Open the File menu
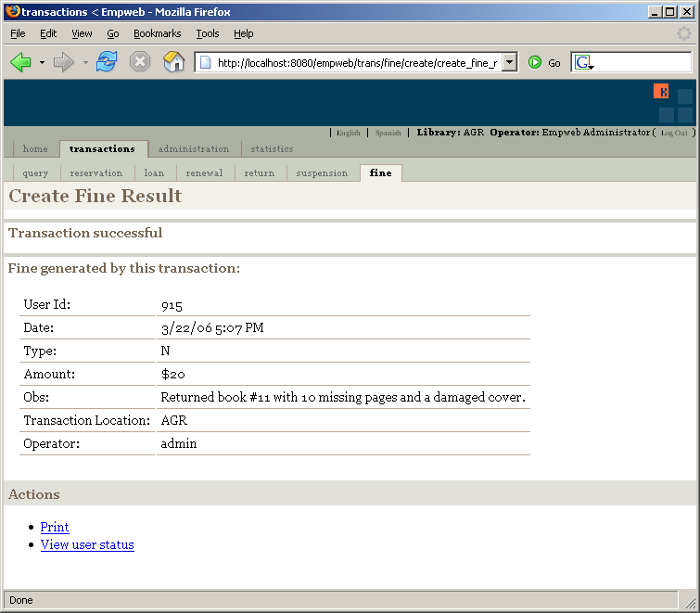Image resolution: width=700 pixels, height=613 pixels. click(18, 33)
